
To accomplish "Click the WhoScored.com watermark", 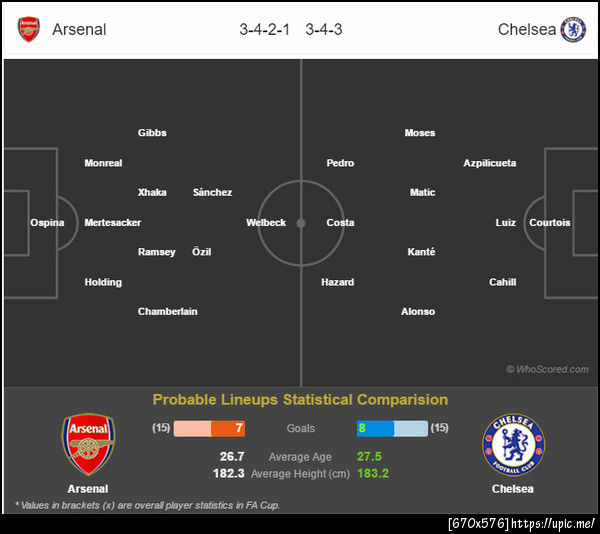I will tap(547, 369).
